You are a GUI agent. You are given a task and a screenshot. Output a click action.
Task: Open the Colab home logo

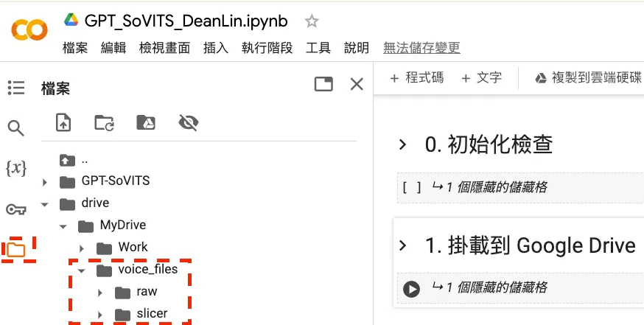click(29, 30)
